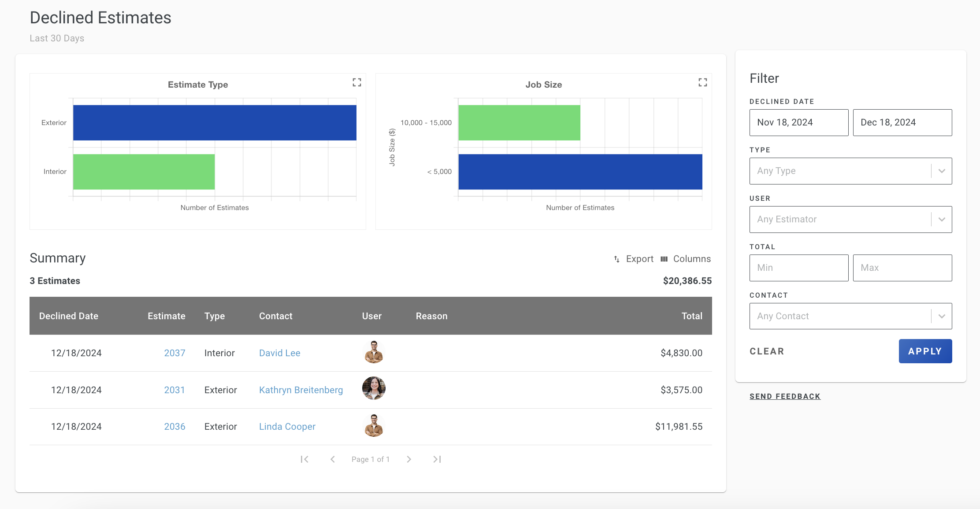Click the green 10,000 - 15,000 bar in Job Size chart
Viewport: 980px width, 509px height.
pyautogui.click(x=519, y=123)
